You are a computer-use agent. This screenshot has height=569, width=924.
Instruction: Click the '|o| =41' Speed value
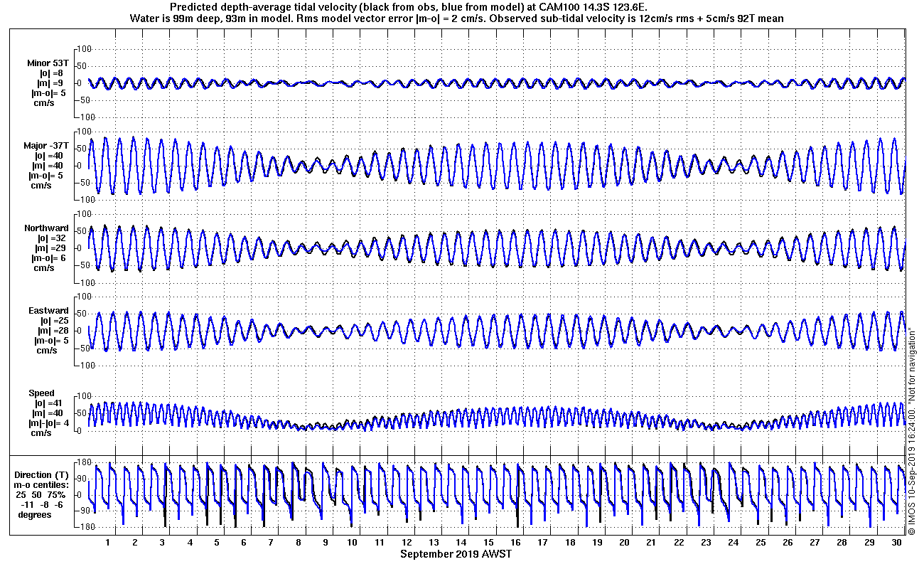[49, 403]
